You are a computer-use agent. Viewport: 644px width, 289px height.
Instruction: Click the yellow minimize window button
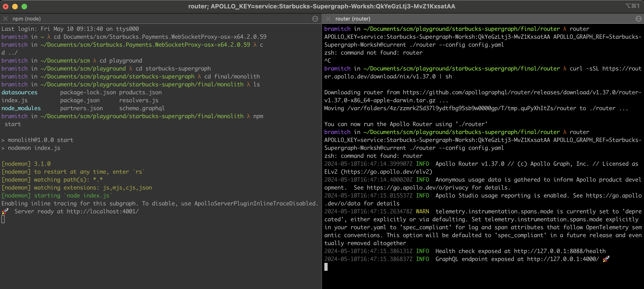(x=15, y=7)
